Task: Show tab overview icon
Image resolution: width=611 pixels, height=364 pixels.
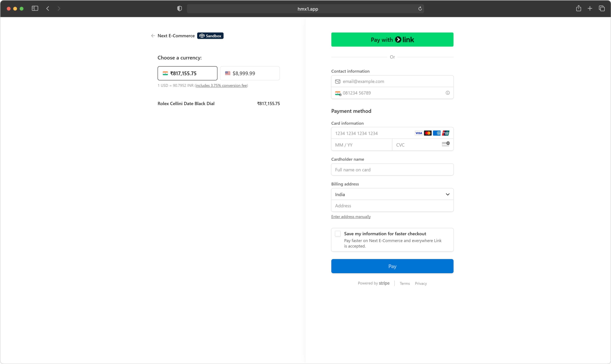Action: [601, 9]
